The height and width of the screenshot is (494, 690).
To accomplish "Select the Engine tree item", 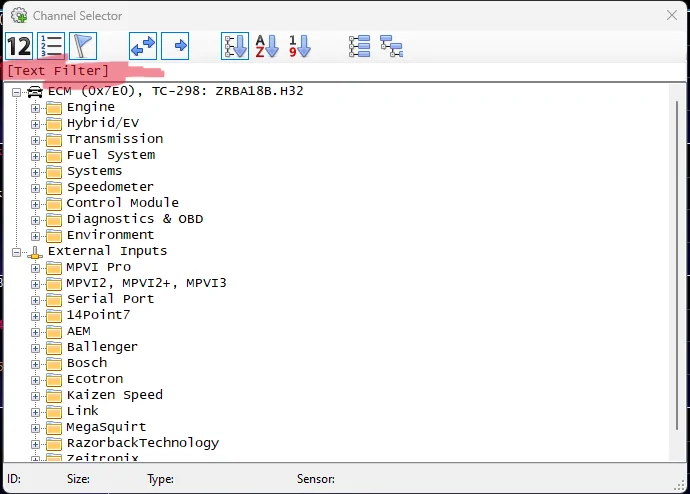I will 91,107.
